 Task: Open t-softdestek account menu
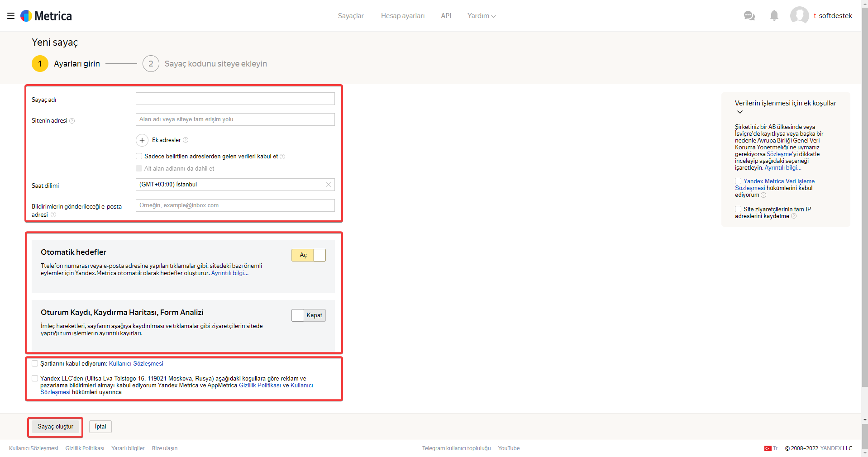point(833,16)
